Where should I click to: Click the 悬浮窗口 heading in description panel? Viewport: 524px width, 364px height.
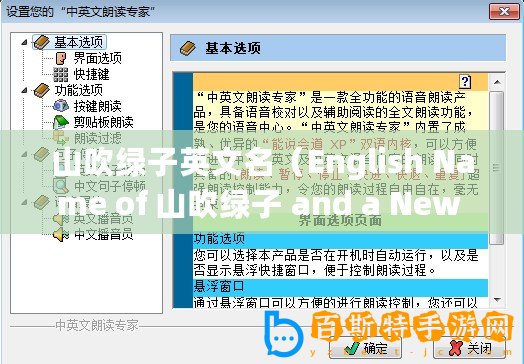[x=219, y=287]
